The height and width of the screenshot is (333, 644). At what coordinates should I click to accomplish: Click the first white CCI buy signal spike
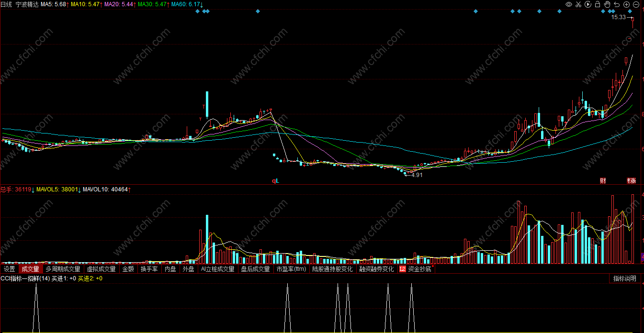(36, 308)
